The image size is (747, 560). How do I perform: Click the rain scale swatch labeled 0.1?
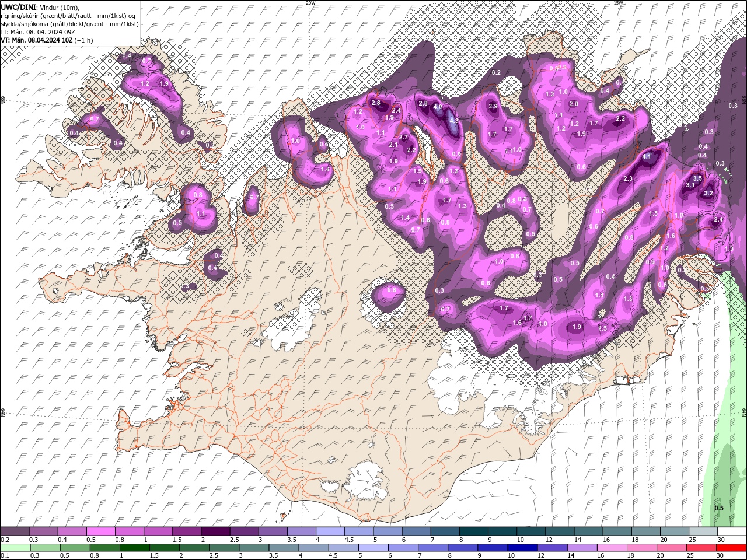click(15, 548)
